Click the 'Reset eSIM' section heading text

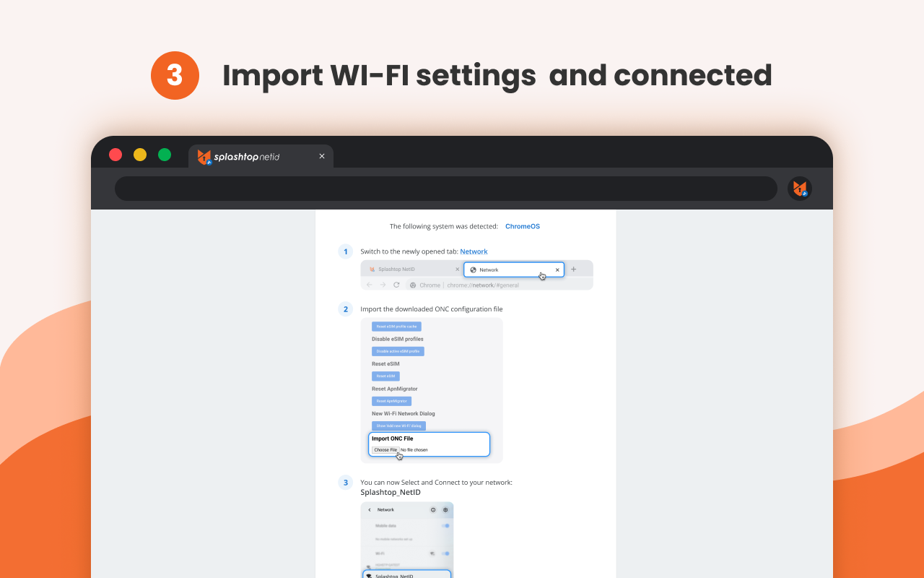(x=385, y=364)
